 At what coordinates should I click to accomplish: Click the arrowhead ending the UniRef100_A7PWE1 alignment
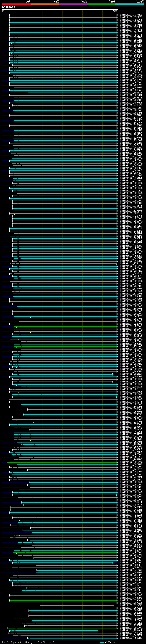(x=117, y=15)
